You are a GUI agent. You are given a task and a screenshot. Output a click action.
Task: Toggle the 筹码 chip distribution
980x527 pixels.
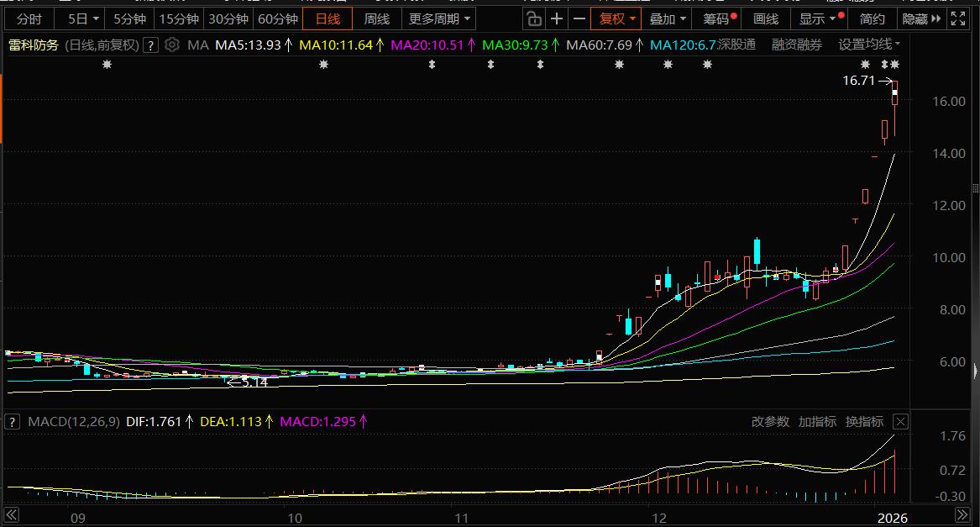pos(717,18)
